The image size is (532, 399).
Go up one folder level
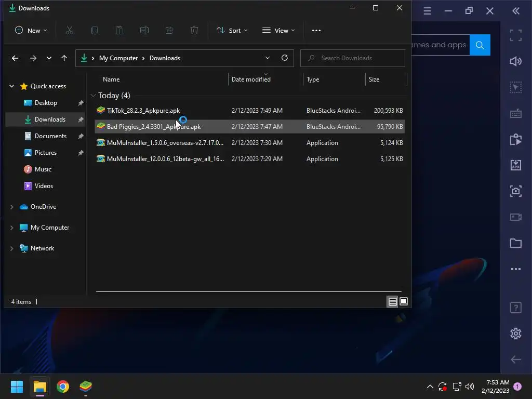tap(64, 58)
